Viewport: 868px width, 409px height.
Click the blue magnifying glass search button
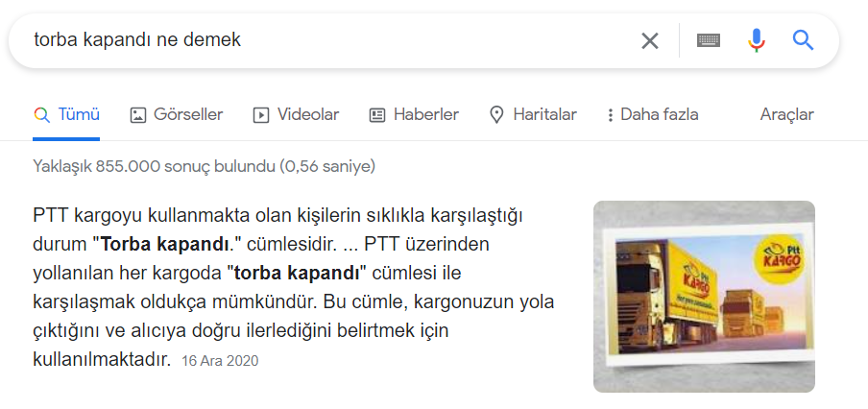pyautogui.click(x=803, y=40)
